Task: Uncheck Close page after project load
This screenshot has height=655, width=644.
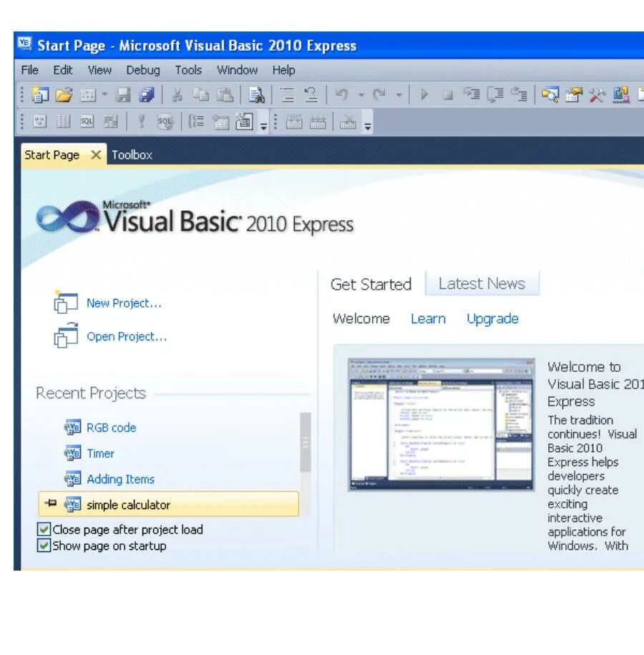Action: pos(44,529)
